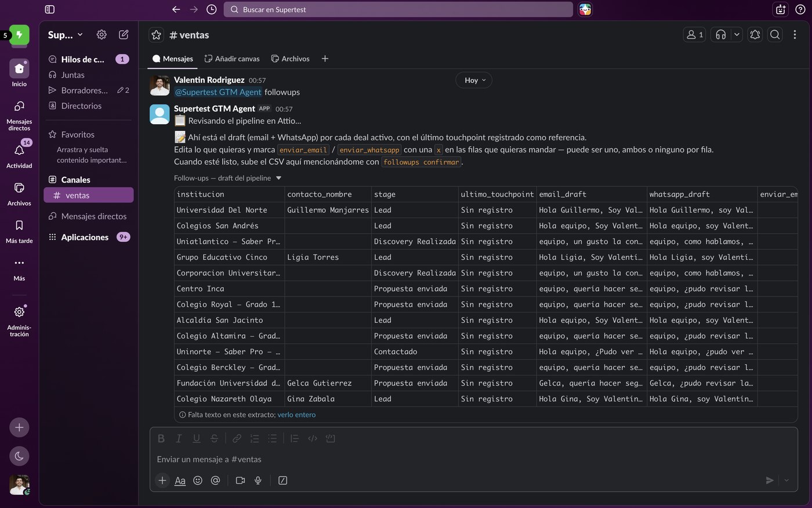Viewport: 812px width, 508px height.
Task: Toggle numbered list formatting
Action: (255, 438)
